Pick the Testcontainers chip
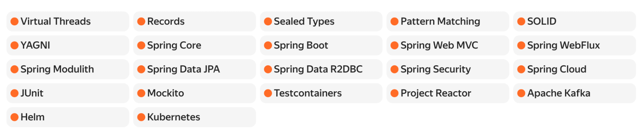Screen dimensions: 644x132 [x=321, y=93]
